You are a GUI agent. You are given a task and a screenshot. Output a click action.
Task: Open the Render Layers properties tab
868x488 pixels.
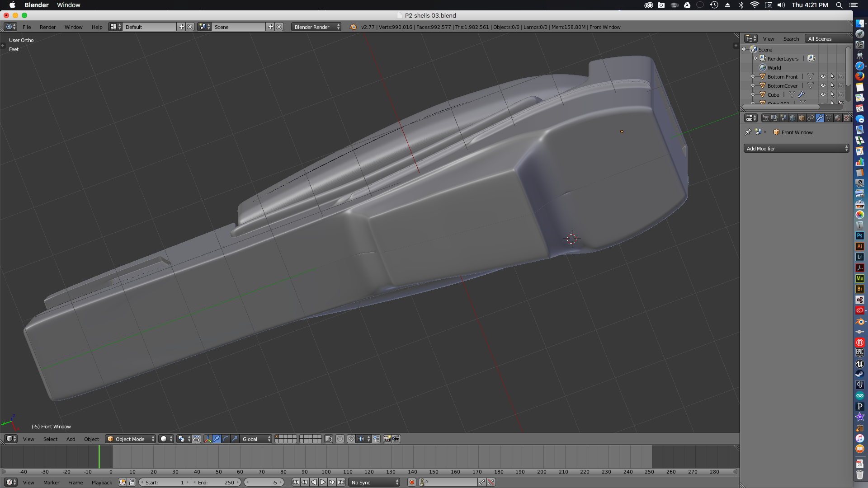[774, 118]
